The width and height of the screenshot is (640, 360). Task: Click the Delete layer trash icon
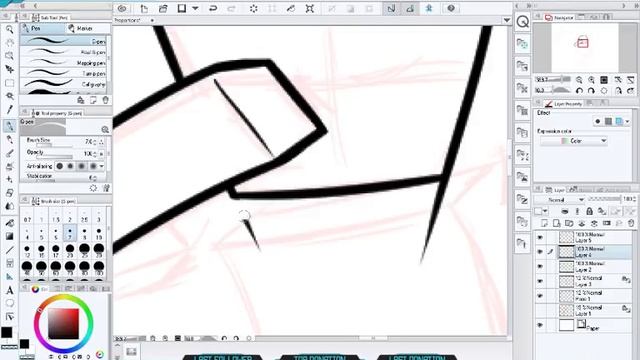pyautogui.click(x=631, y=223)
